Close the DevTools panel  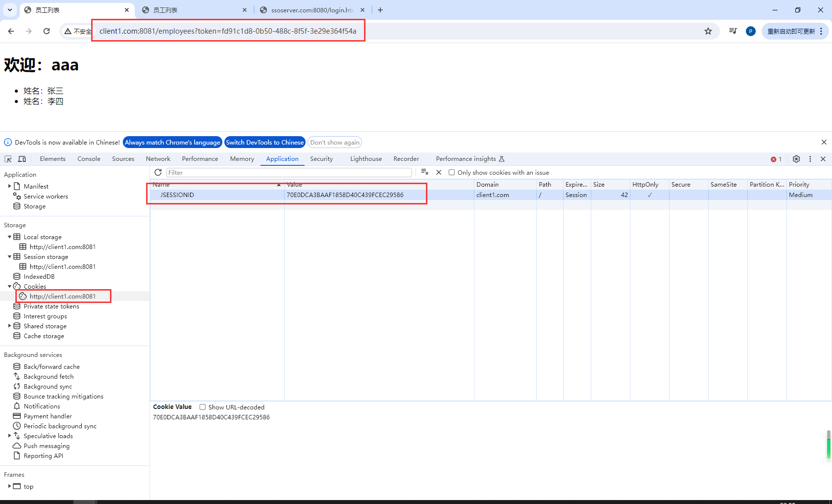[823, 159]
